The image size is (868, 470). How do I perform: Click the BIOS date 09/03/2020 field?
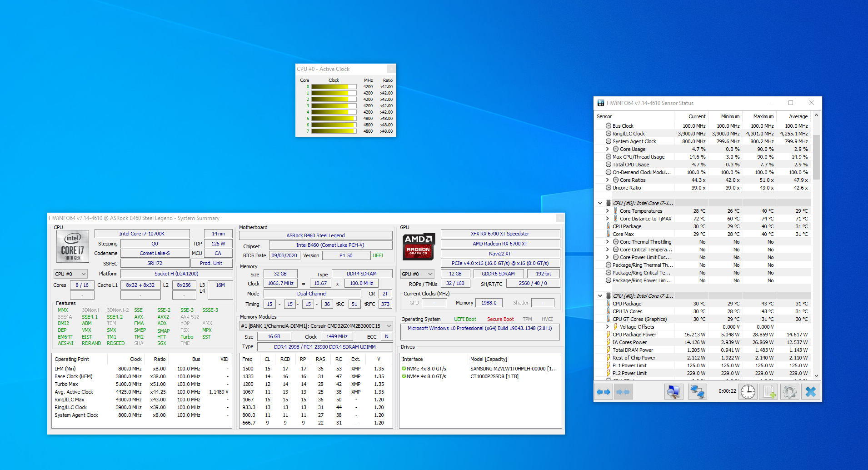(284, 255)
